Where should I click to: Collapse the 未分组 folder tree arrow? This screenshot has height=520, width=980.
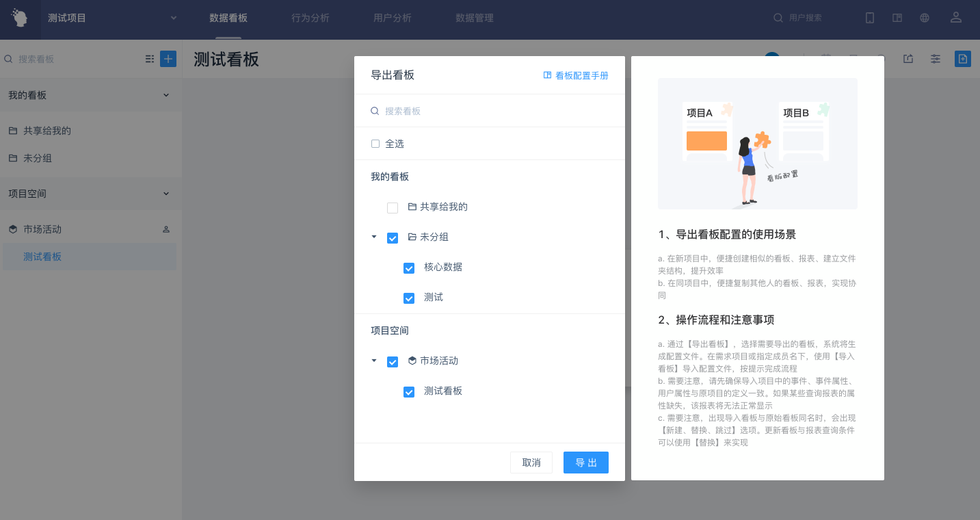374,237
